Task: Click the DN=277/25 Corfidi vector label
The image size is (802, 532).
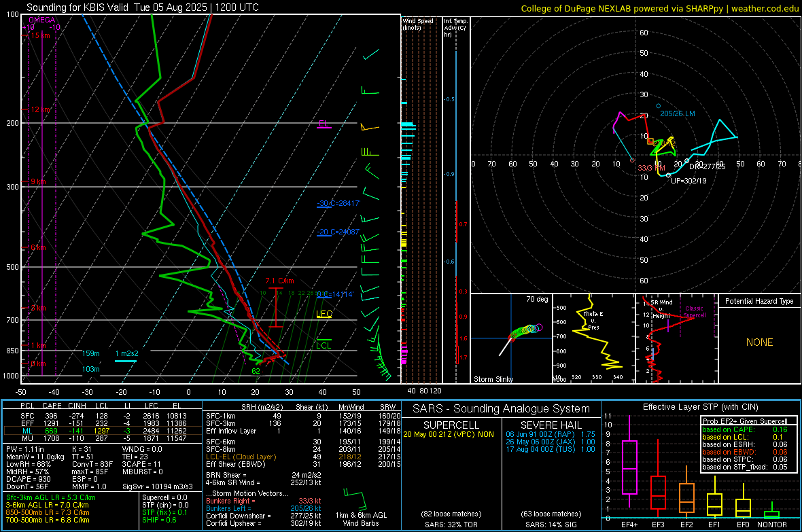Action: tap(708, 166)
